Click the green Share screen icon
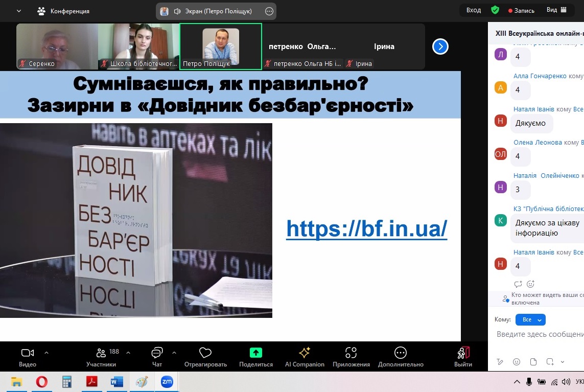The height and width of the screenshot is (392, 584). (255, 353)
